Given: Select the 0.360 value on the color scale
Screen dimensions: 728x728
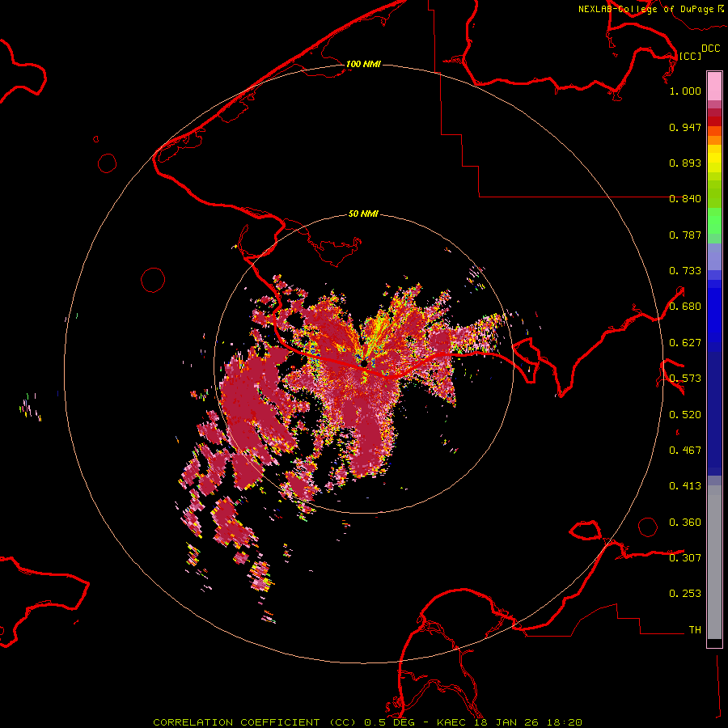Looking at the screenshot, I should [685, 523].
